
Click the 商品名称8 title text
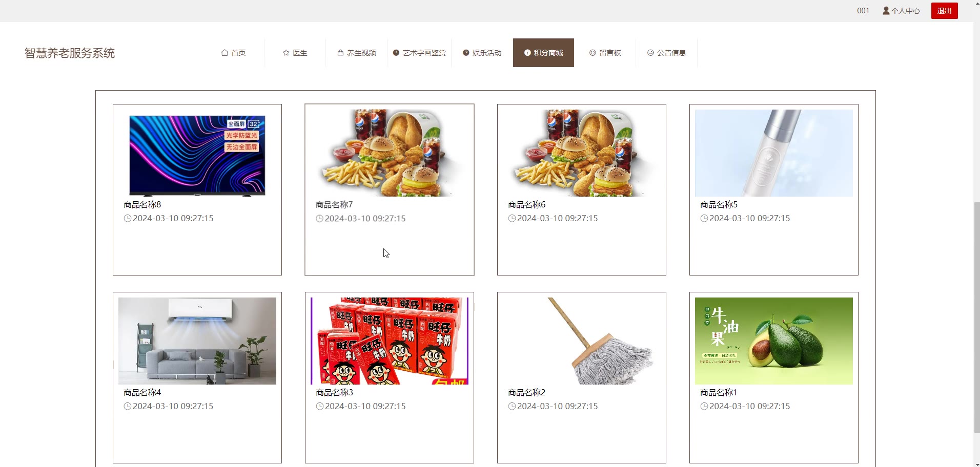pos(142,204)
